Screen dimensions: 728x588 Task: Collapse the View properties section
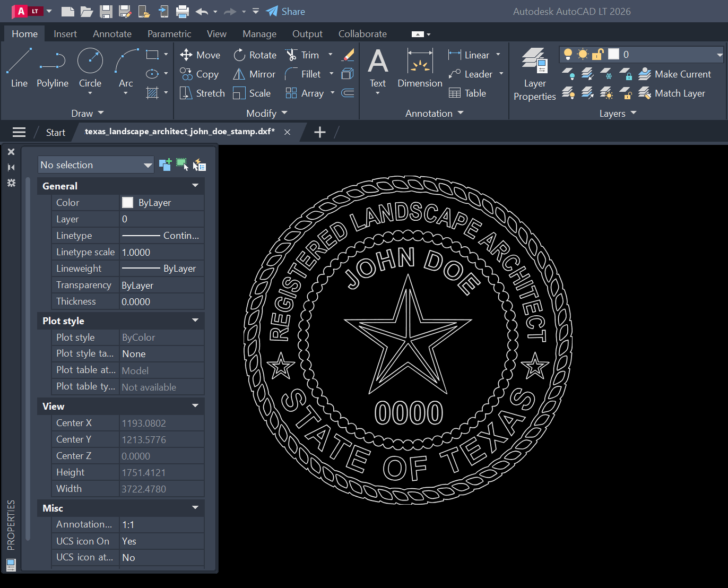(x=195, y=405)
